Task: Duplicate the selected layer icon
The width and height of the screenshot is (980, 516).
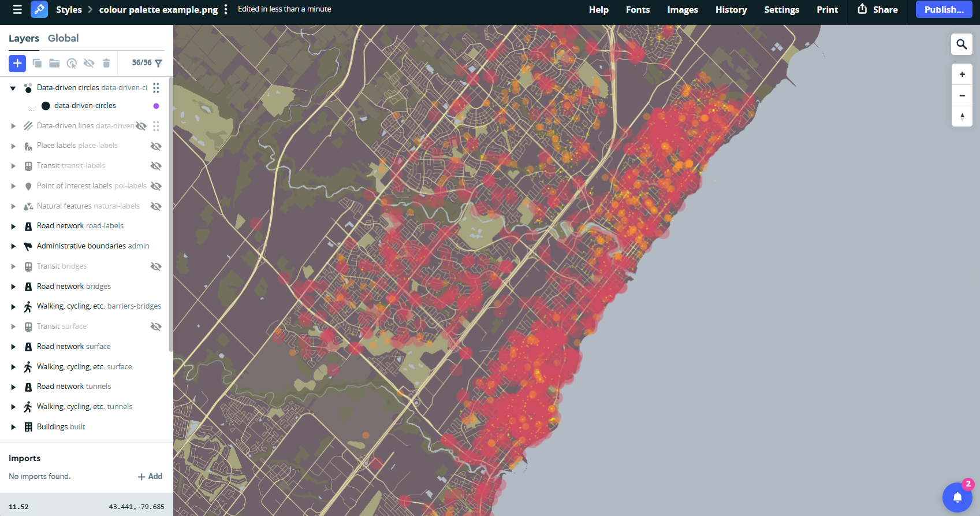Action: tap(37, 63)
